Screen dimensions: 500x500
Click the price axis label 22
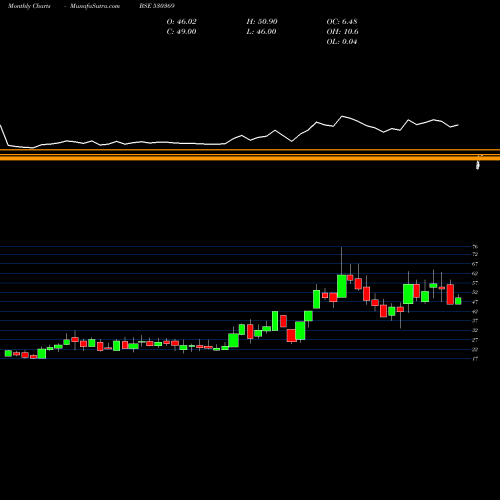tap(475, 349)
